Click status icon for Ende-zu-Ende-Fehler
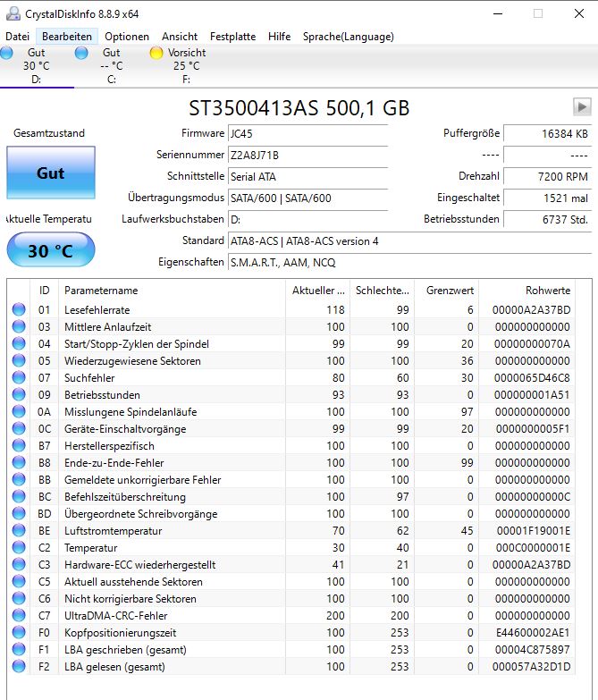598x700 pixels. (19, 462)
